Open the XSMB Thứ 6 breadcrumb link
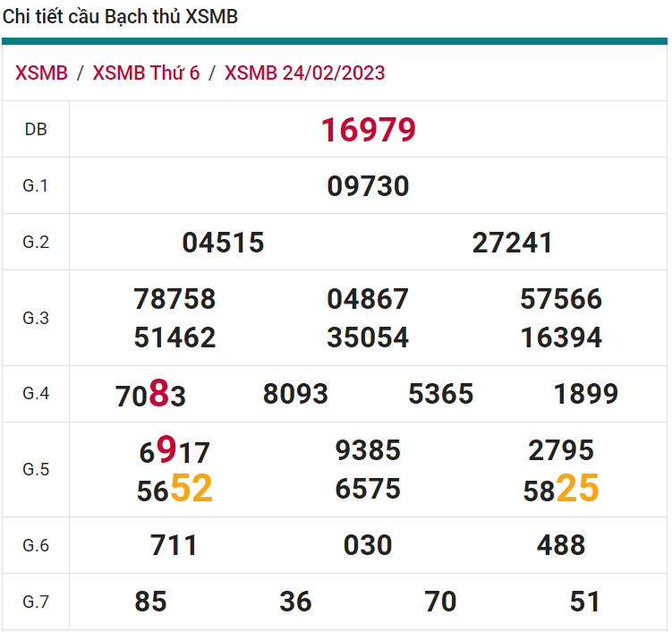 [146, 73]
